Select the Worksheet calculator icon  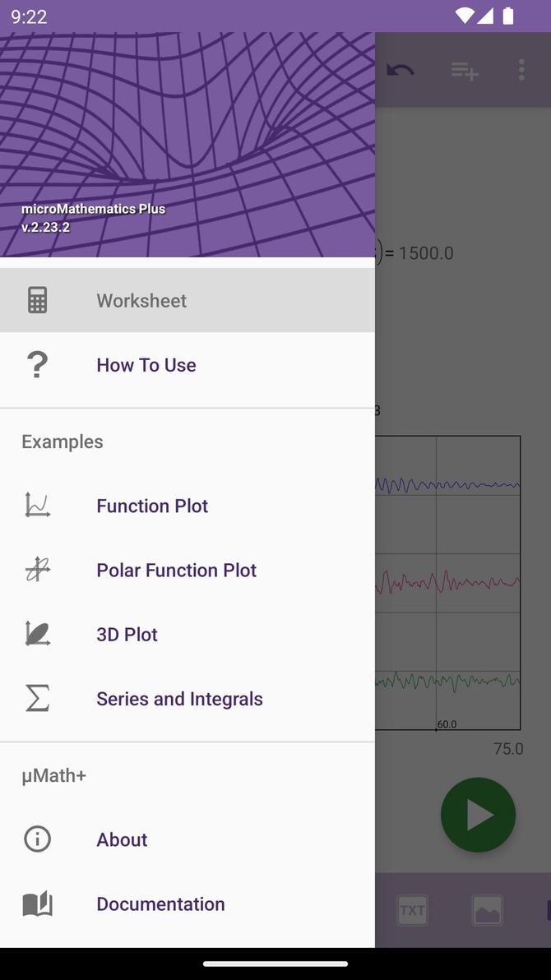pyautogui.click(x=37, y=300)
